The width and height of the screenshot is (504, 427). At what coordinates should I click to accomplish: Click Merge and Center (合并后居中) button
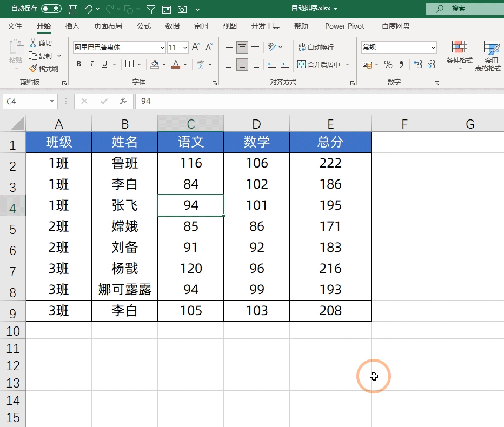coord(319,64)
